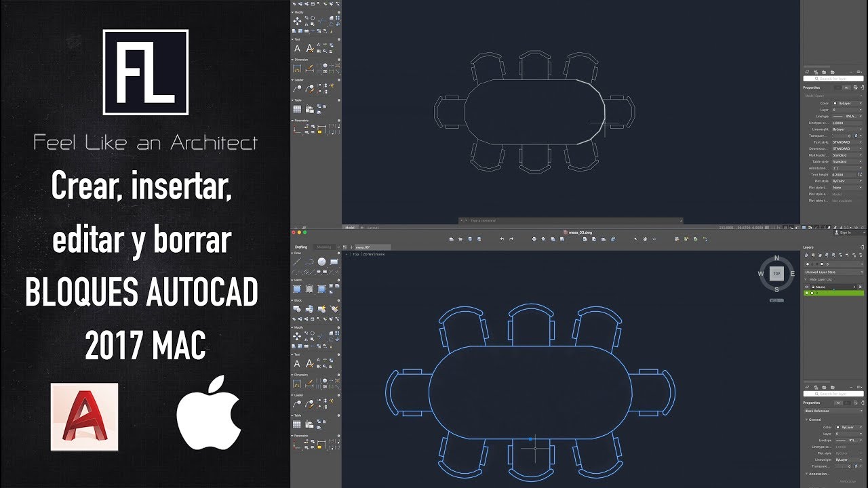Viewport: 868px width, 488px height.
Task: Add a new drawing tab with plus button
Action: click(x=351, y=247)
